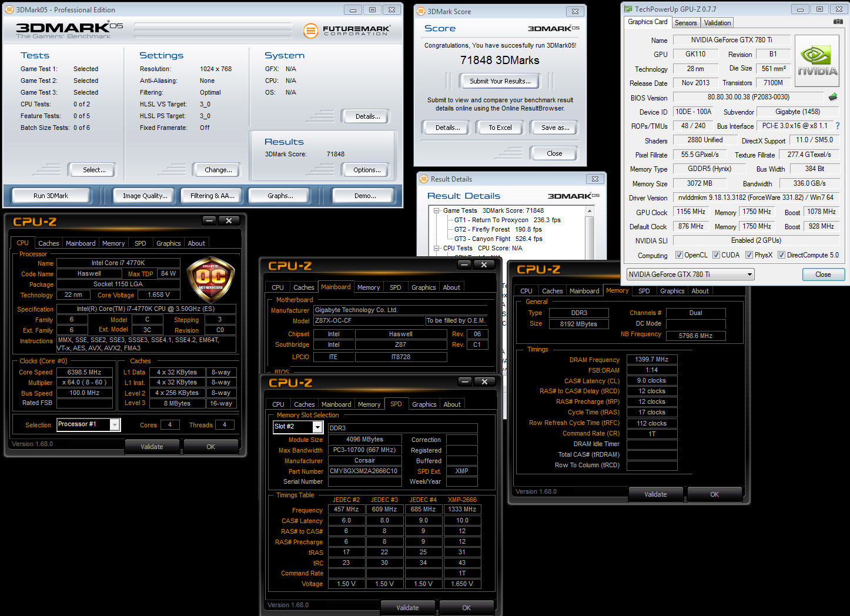The height and width of the screenshot is (616, 850).
Task: Click OK in the CPU-Z memory timings window
Action: click(714, 494)
